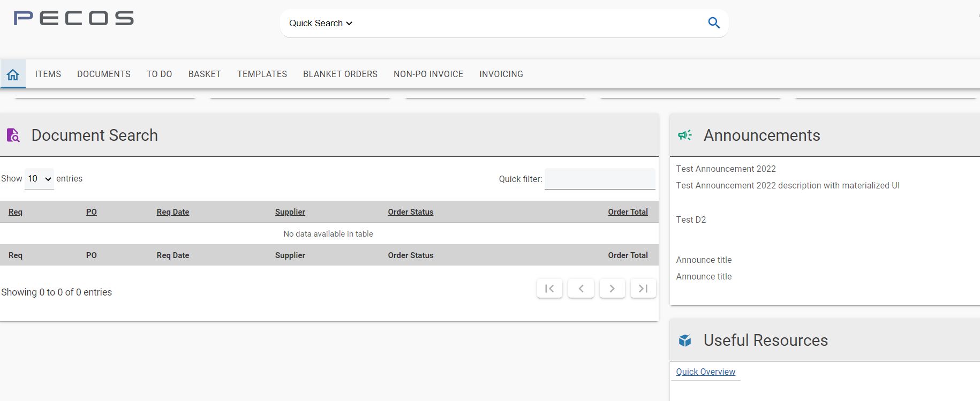980x401 pixels.
Task: Click the footer Supplier label
Action: point(290,255)
